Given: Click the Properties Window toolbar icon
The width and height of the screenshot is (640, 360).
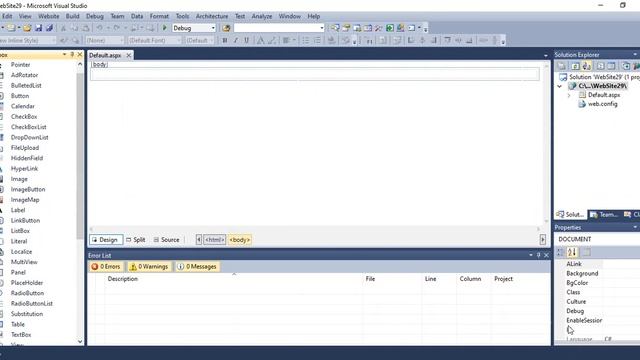Looking at the screenshot, I should [x=346, y=28].
